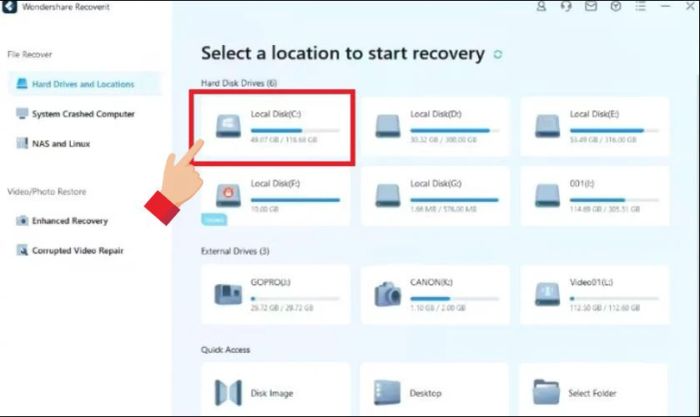Select the CANON(K:) camera icon
This screenshot has height=417, width=700.
click(x=388, y=294)
